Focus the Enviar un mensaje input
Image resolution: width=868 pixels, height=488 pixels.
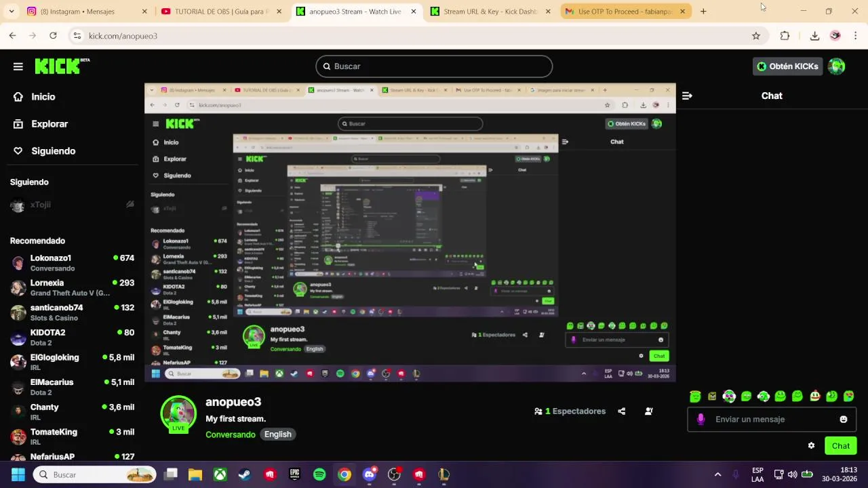pos(772,420)
